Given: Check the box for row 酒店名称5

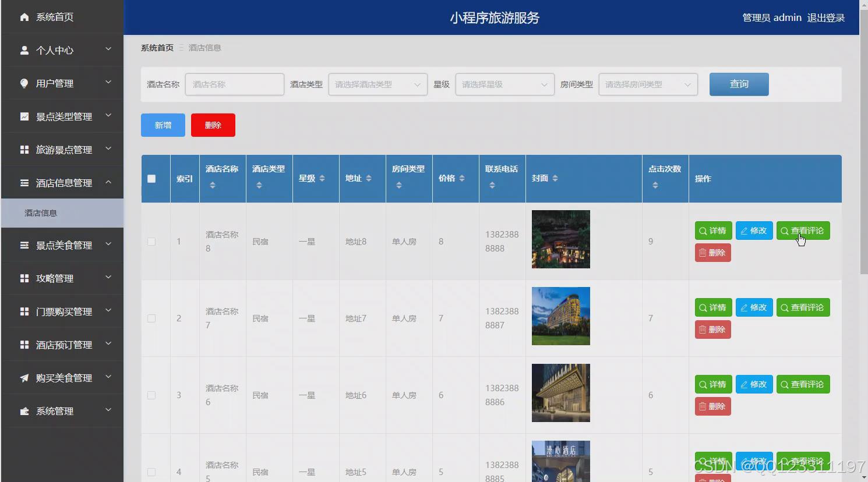Looking at the screenshot, I should (151, 472).
